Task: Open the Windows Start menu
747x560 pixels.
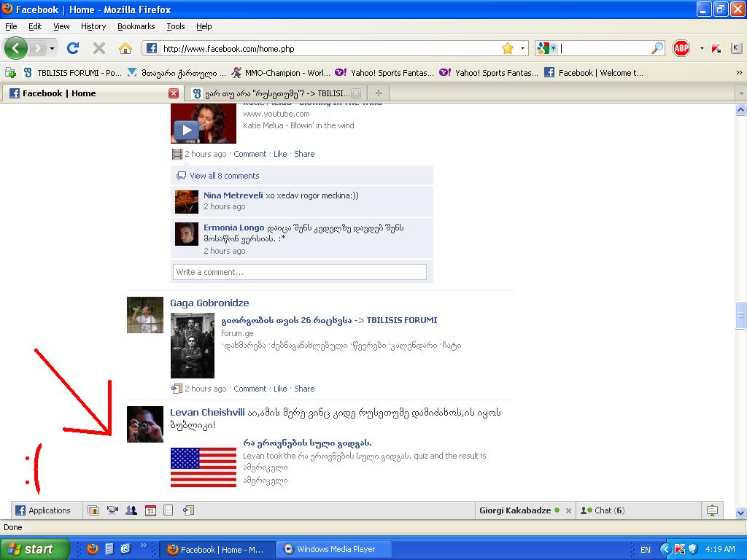Action: [35, 549]
